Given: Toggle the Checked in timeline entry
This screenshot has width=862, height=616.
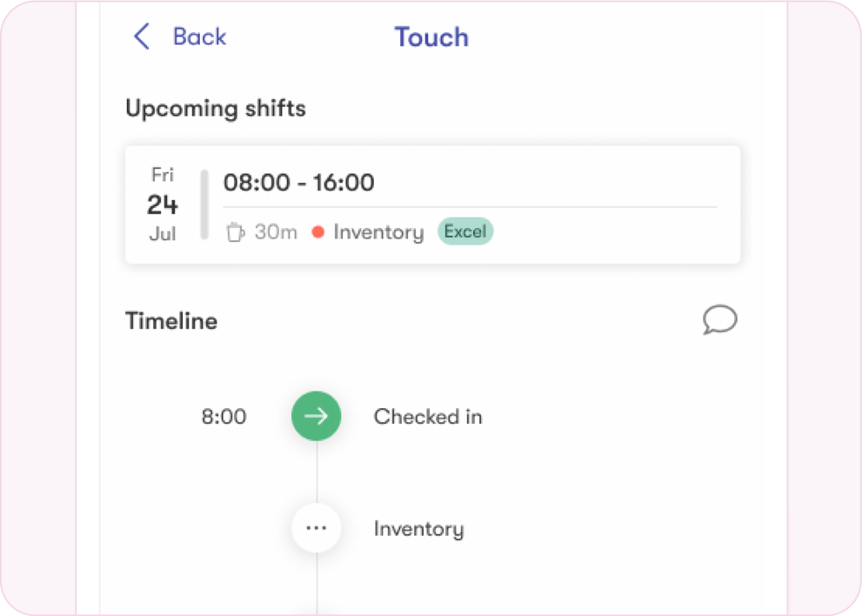Looking at the screenshot, I should click(428, 416).
